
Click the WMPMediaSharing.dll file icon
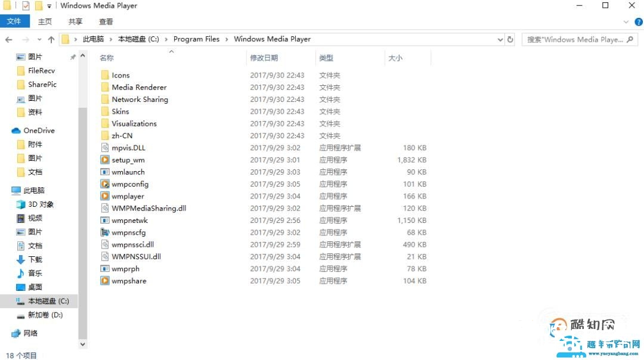click(105, 208)
